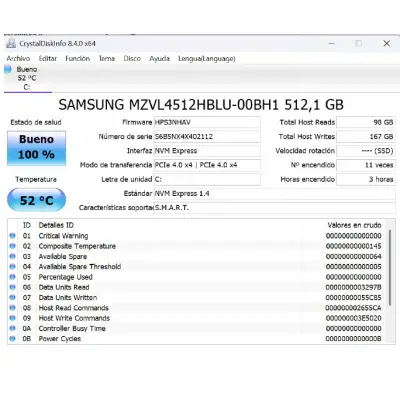This screenshot has height=416, width=400.
Task: Select the Composite Temperature attribute text
Action: pyautogui.click(x=77, y=246)
